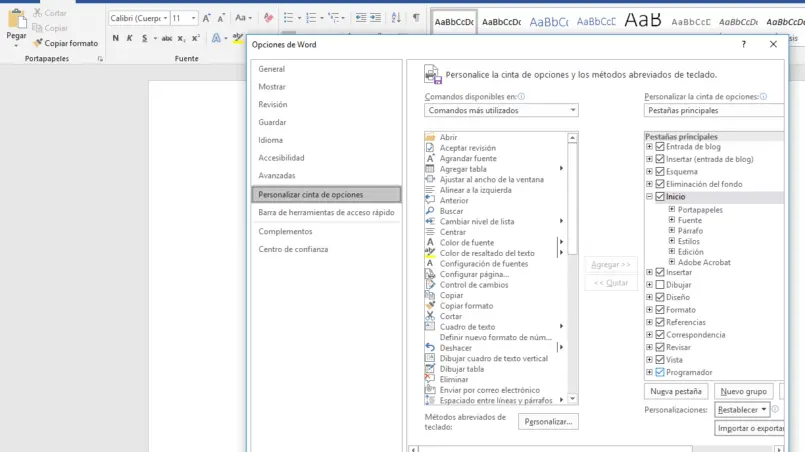Open Barra de herramientas de acceso rápido
The height and width of the screenshot is (452, 805).
[x=327, y=212]
